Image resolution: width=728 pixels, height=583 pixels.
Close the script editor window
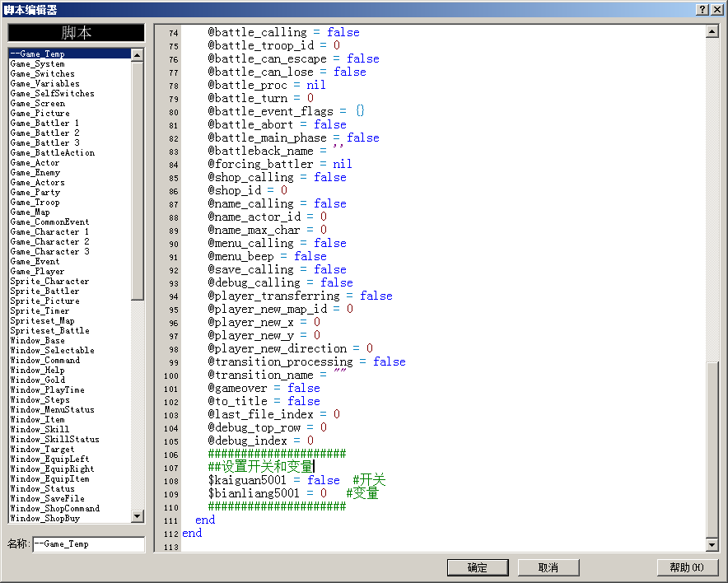pyautogui.click(x=716, y=9)
